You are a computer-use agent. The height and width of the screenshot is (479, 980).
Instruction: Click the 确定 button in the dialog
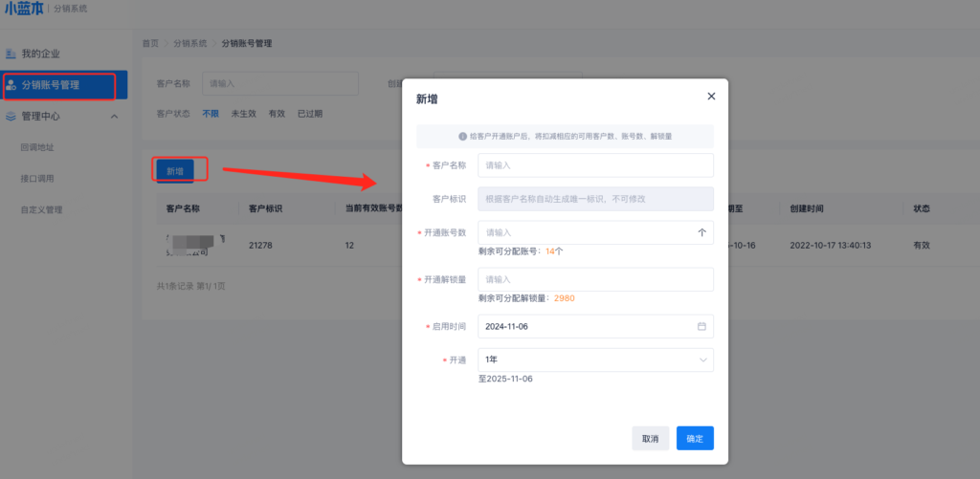(695, 438)
